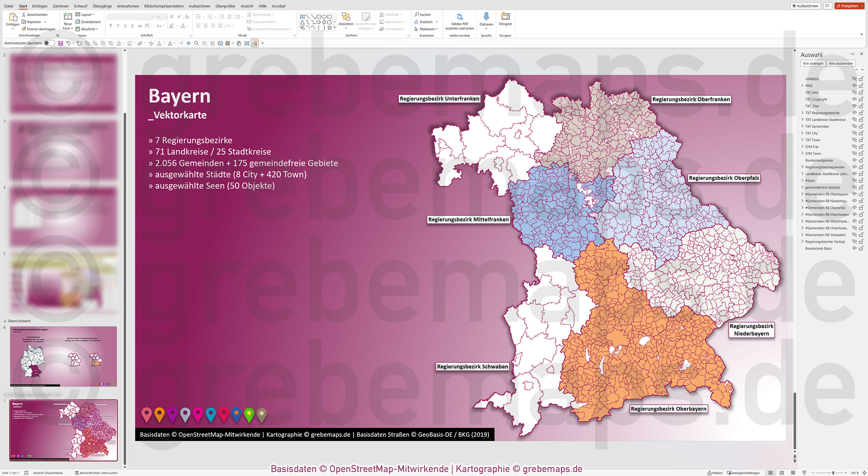
Task: Open the Ansicht menu
Action: tap(247, 6)
